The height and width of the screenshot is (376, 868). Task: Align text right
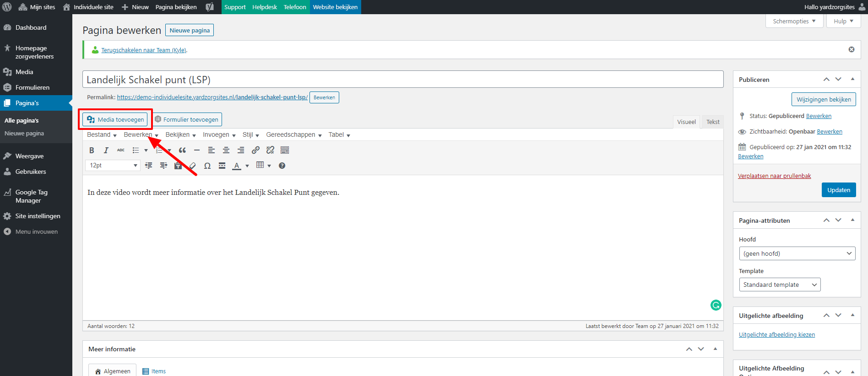click(x=241, y=150)
